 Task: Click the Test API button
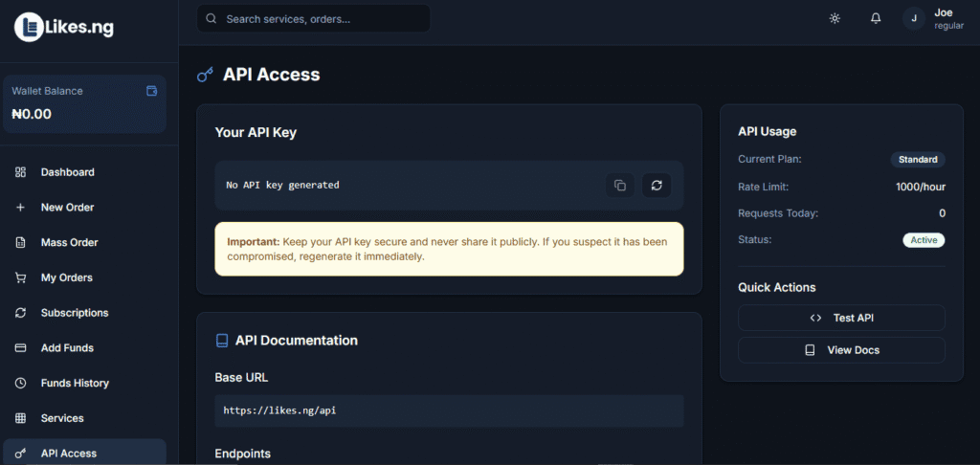pyautogui.click(x=841, y=318)
